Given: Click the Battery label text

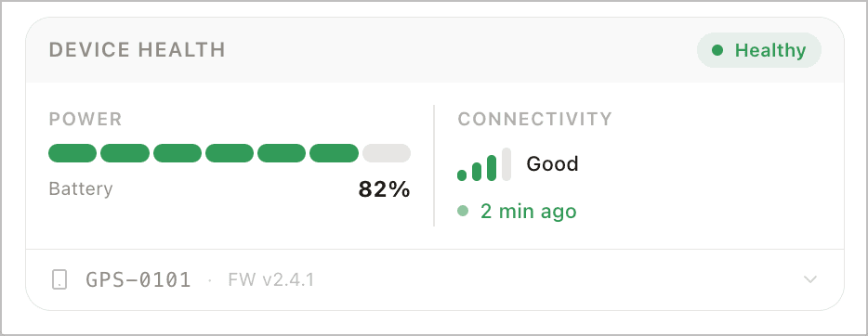Looking at the screenshot, I should pos(81,189).
